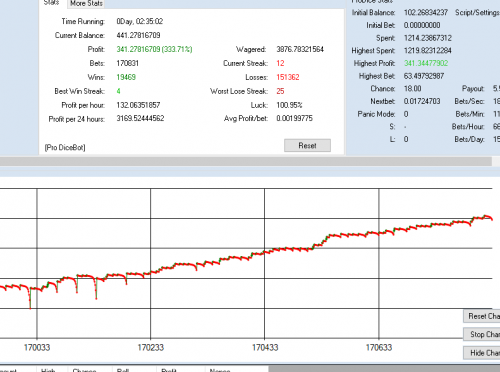Click the Script/Settings label
The width and height of the screenshot is (500, 372).
(x=477, y=13)
